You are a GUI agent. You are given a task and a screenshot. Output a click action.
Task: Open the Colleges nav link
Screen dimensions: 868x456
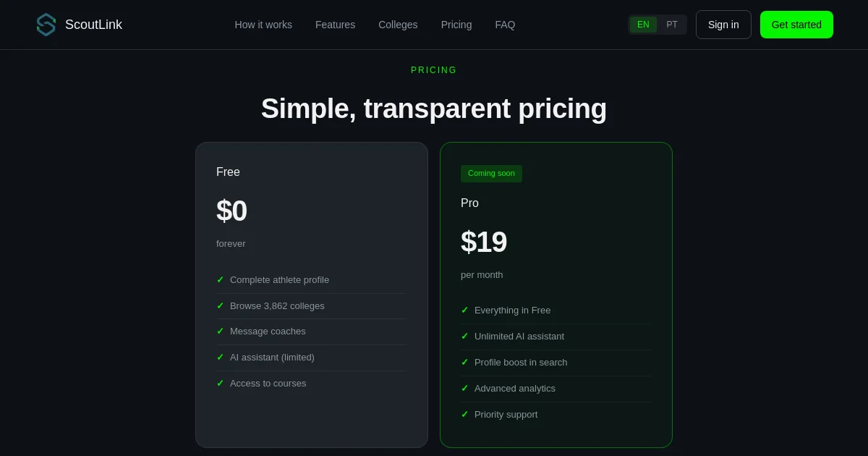(x=398, y=25)
